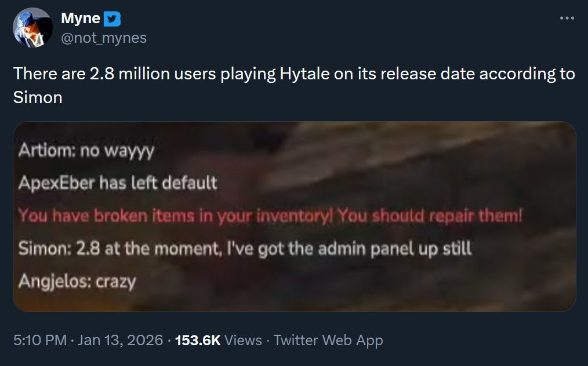This screenshot has height=366, width=588.
Task: Click the 'ApexEber has left default' line
Action: coord(118,184)
